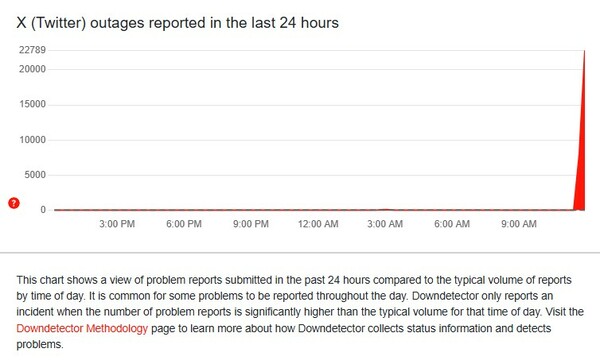This screenshot has width=600, height=364.
Task: Click the 10000 y-axis label
Action: click(x=33, y=140)
